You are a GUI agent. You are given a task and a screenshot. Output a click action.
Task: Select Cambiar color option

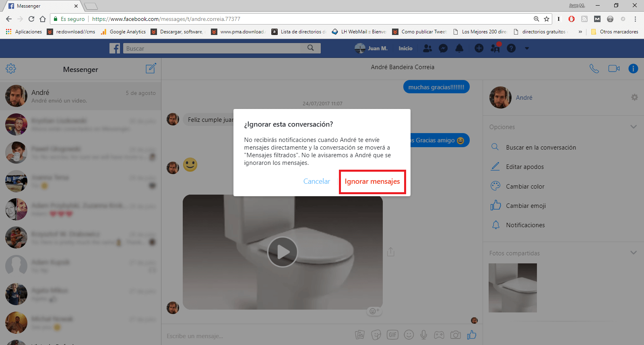coord(525,187)
